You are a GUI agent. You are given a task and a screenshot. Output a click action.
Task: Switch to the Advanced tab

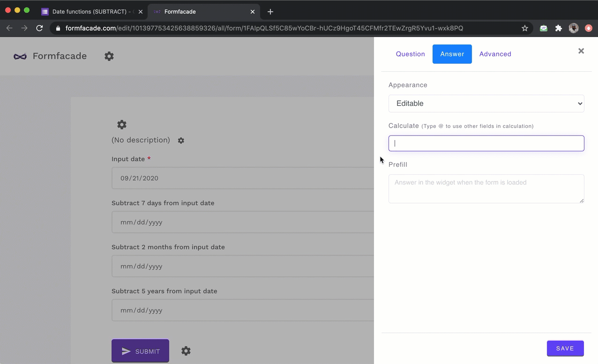click(x=495, y=54)
